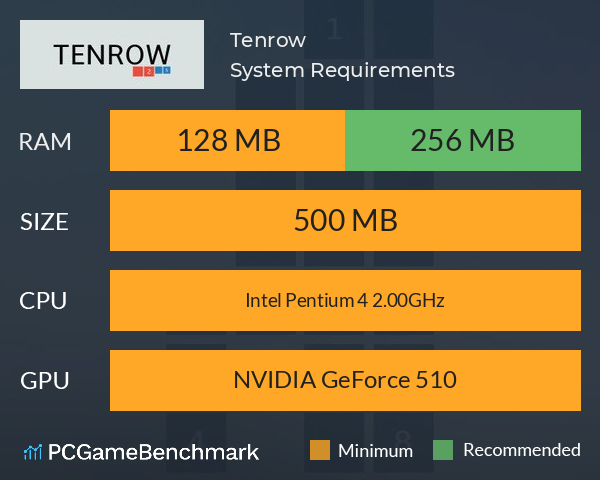Click the Minimum legend label

(375, 451)
